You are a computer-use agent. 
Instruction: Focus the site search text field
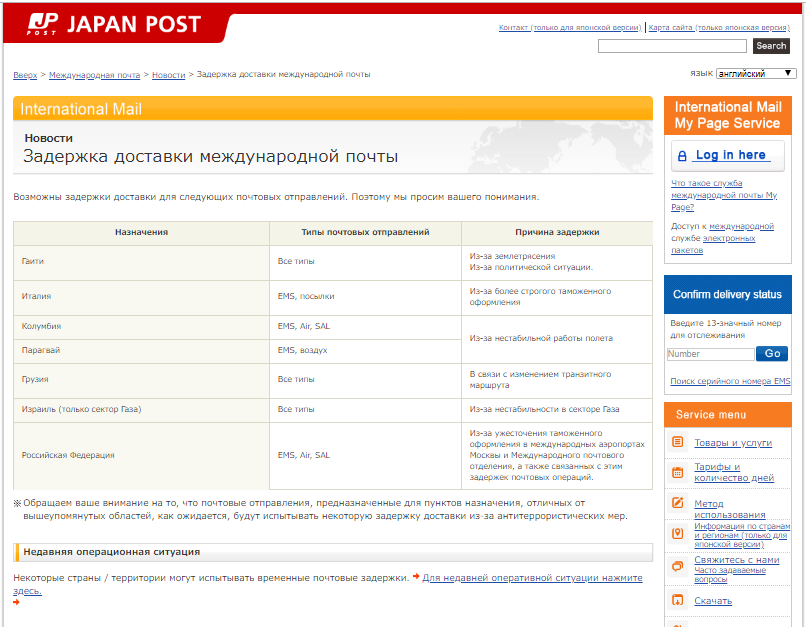[672, 46]
